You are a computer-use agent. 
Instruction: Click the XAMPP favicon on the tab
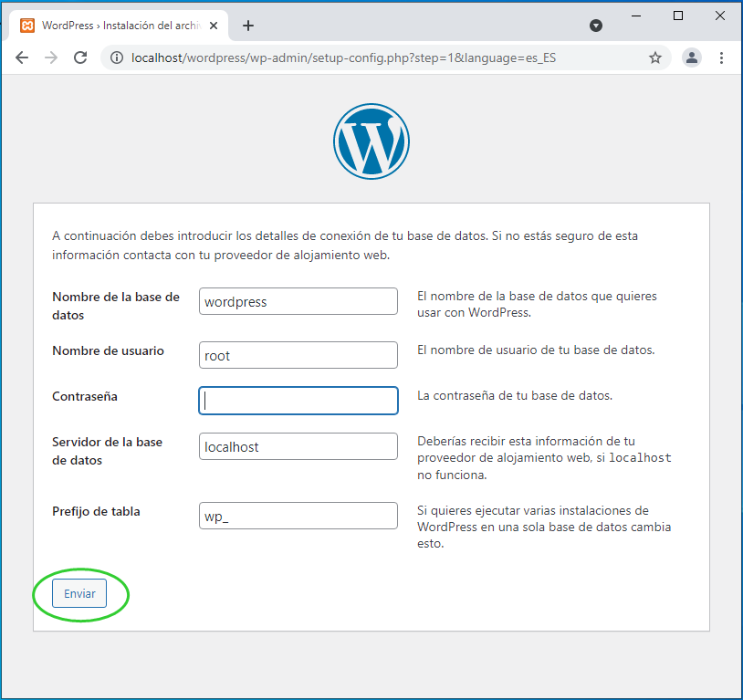tap(27, 26)
